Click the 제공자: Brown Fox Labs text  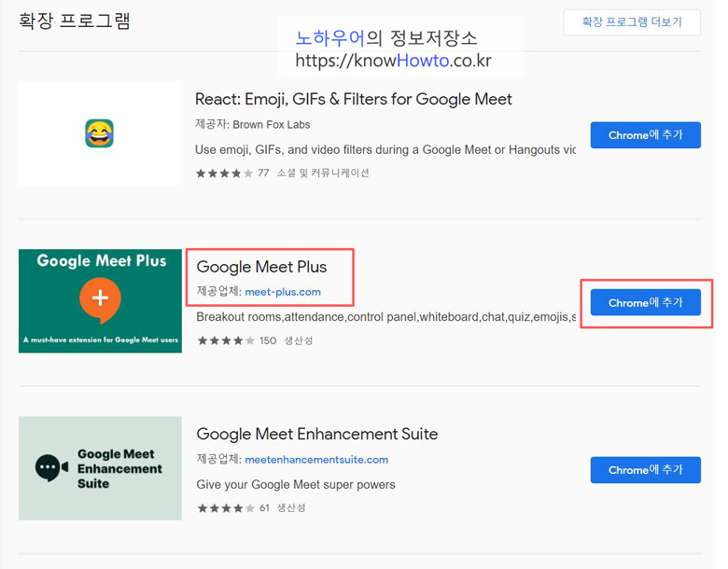253,124
